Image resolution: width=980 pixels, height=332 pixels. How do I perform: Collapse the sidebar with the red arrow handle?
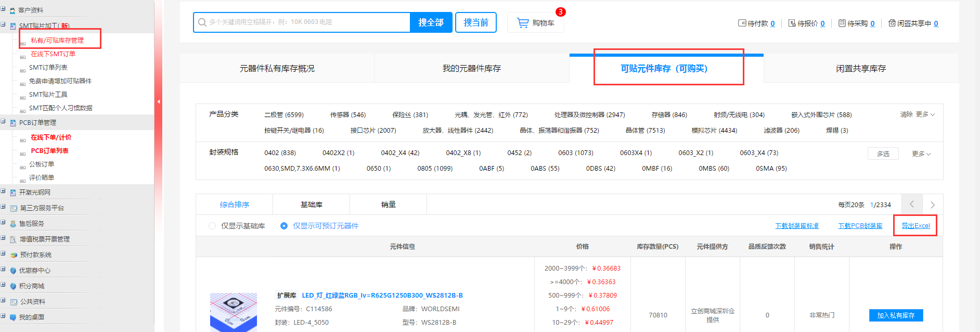158,102
